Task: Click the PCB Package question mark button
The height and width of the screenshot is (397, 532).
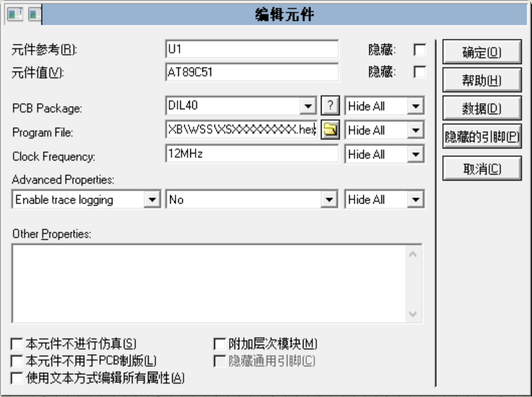Action: tap(330, 105)
